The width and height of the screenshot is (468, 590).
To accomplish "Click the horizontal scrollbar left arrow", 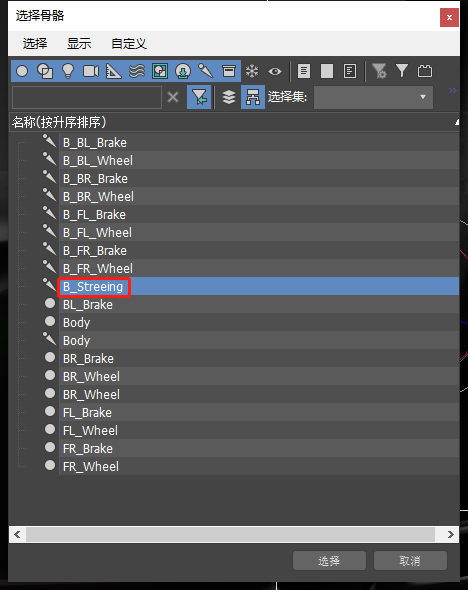I will coord(17,534).
